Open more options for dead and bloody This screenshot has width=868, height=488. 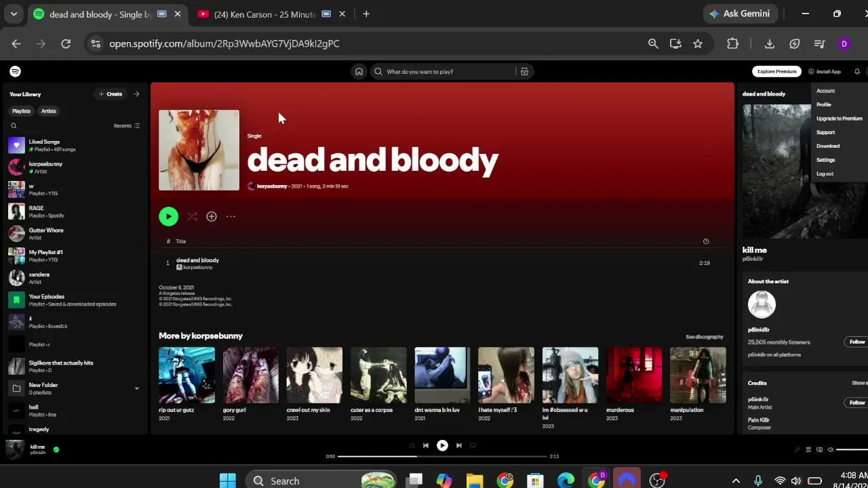231,216
